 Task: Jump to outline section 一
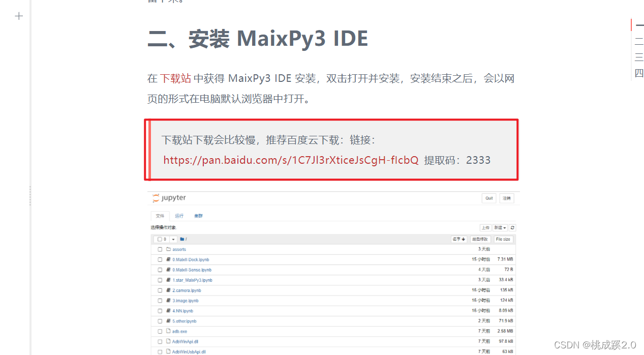[x=639, y=25]
